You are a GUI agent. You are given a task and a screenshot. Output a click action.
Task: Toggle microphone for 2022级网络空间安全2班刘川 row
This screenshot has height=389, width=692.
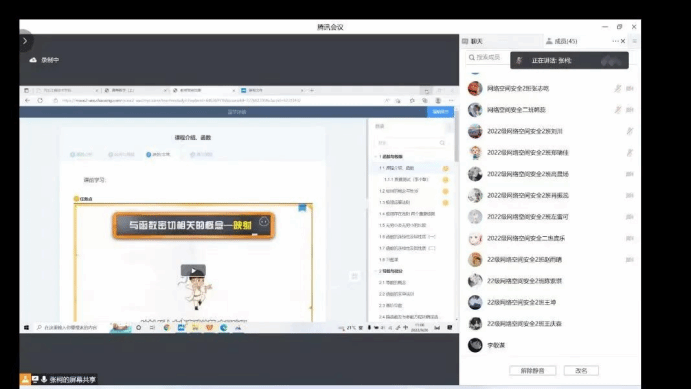pos(630,131)
